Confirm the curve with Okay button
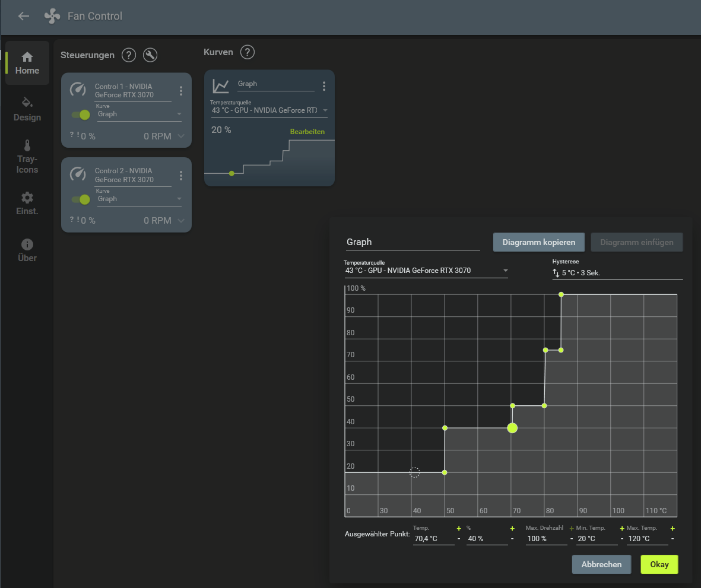701x588 pixels. (x=659, y=564)
